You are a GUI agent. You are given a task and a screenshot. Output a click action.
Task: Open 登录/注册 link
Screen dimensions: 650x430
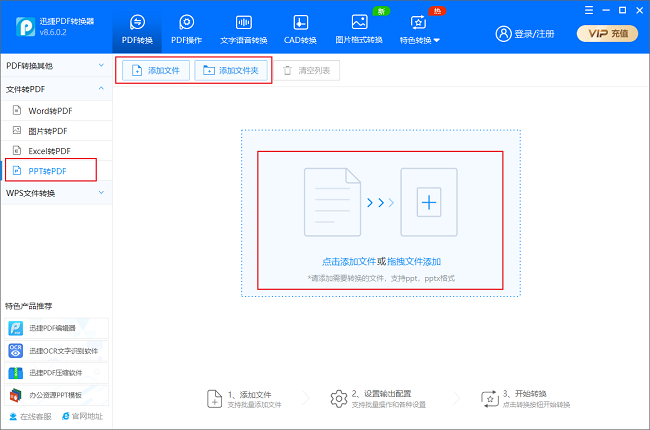tap(534, 34)
